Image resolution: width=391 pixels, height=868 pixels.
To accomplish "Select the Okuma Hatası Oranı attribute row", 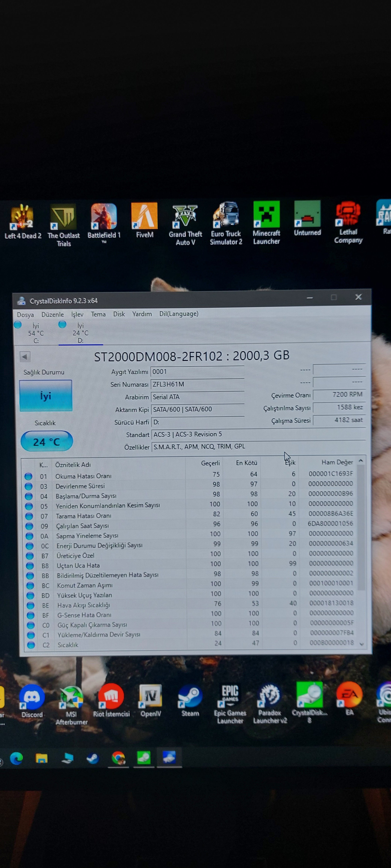I will 83,476.
